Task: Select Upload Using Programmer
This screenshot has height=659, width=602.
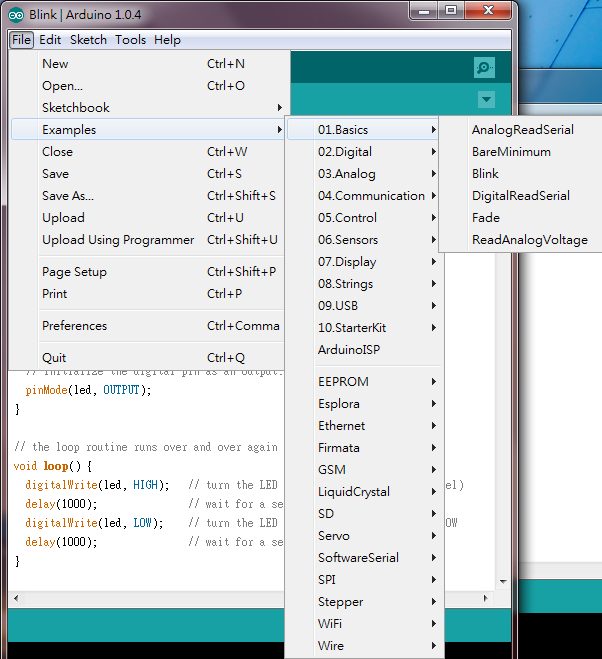Action: click(x=148, y=240)
